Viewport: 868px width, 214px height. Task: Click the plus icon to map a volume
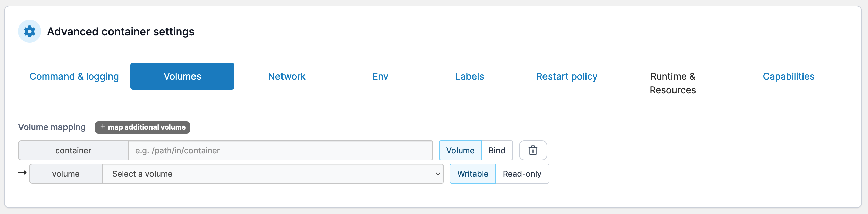(103, 127)
